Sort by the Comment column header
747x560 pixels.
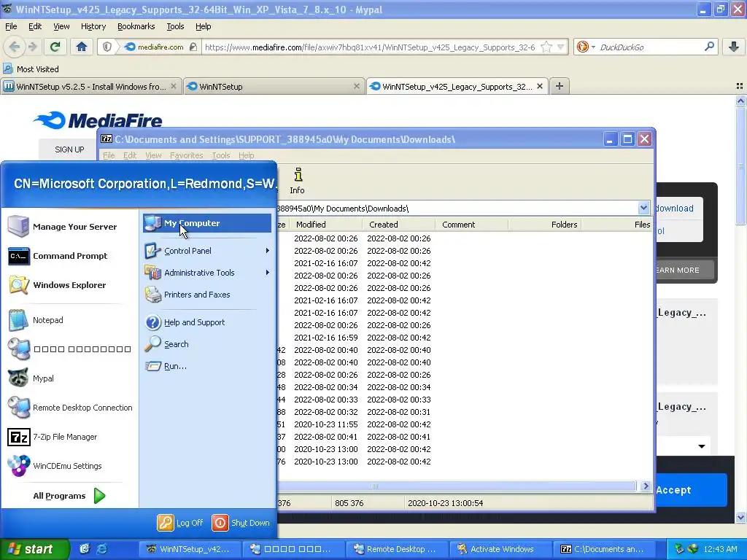pos(472,225)
